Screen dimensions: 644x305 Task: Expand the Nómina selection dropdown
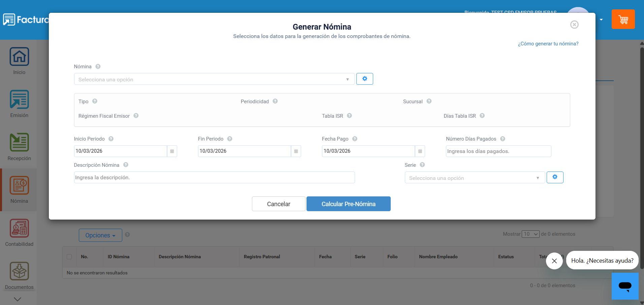pos(214,79)
